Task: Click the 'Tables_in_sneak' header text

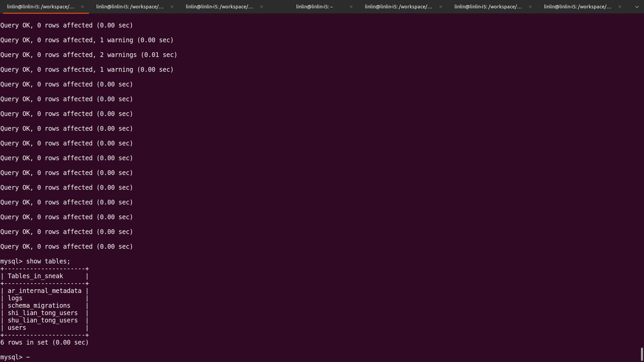Action: [35, 276]
